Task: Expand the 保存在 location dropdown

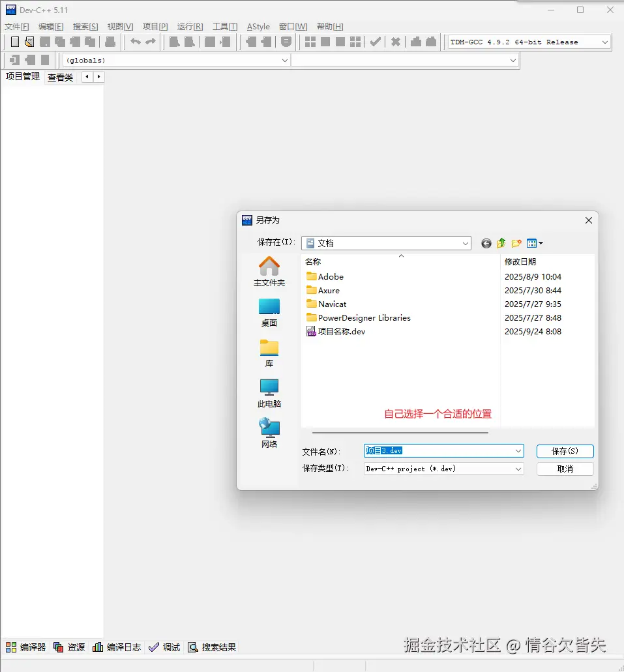Action: coord(466,243)
